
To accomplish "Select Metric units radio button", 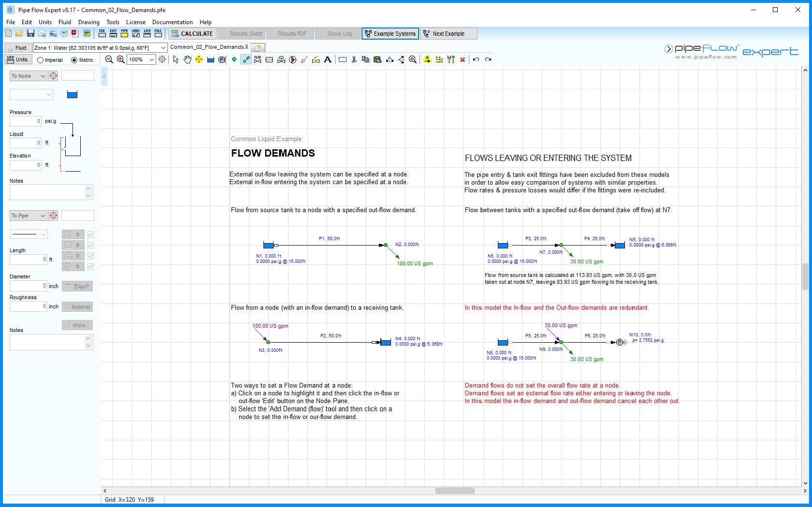I will pyautogui.click(x=74, y=60).
